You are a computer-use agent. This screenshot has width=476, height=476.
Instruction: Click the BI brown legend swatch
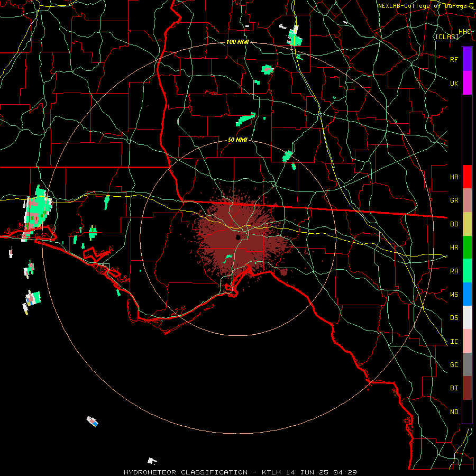click(467, 388)
